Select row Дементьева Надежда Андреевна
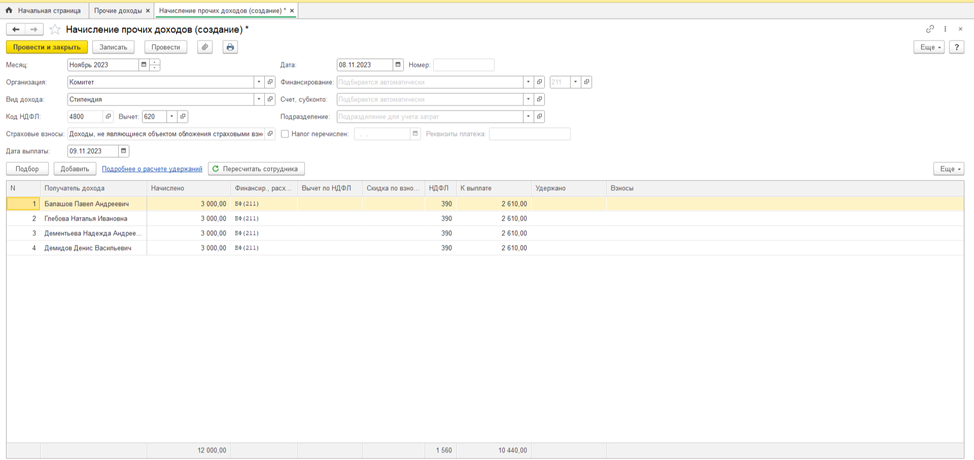974x460 pixels. pyautogui.click(x=485, y=233)
